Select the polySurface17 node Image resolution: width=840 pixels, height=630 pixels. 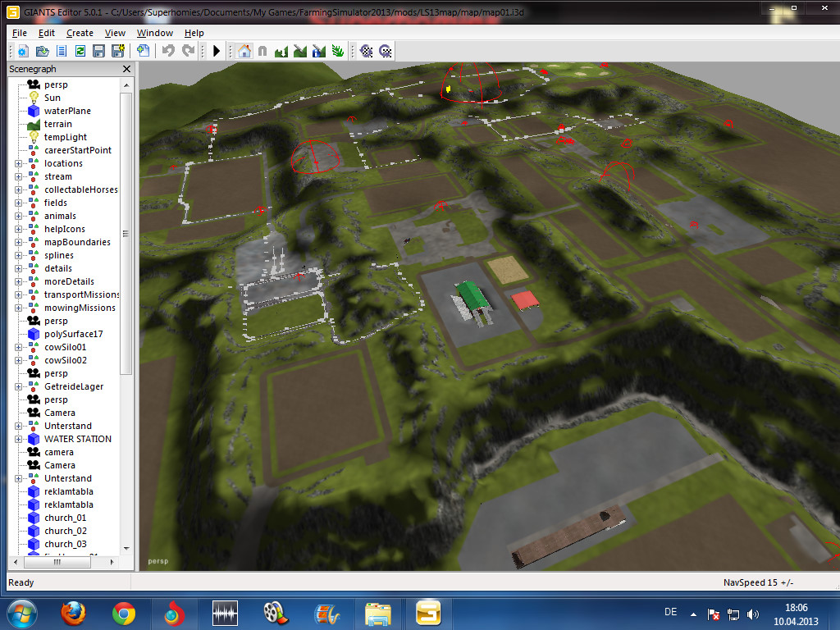coord(73,334)
